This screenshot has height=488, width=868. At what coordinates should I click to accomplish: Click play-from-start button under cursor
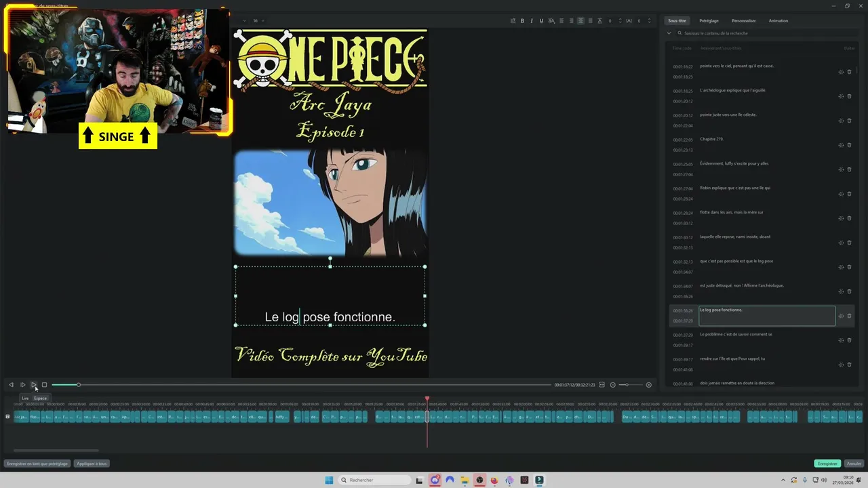pyautogui.click(x=34, y=385)
